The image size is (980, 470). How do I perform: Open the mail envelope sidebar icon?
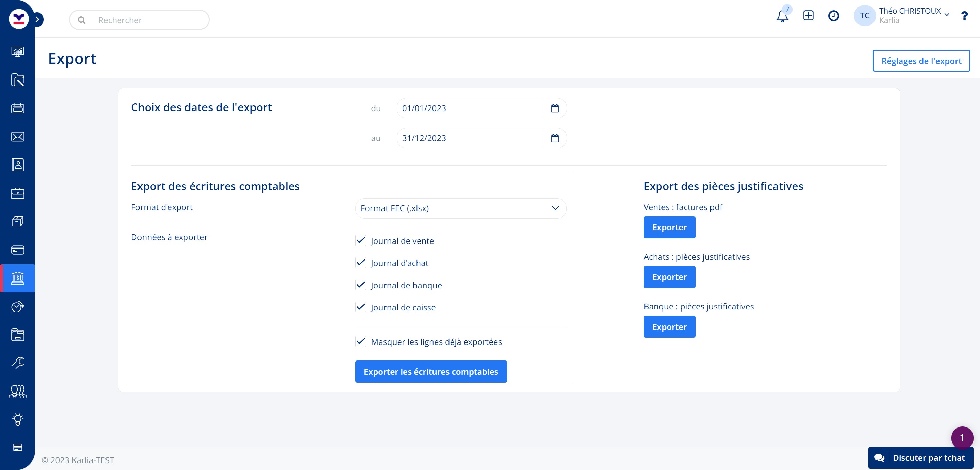tap(17, 136)
